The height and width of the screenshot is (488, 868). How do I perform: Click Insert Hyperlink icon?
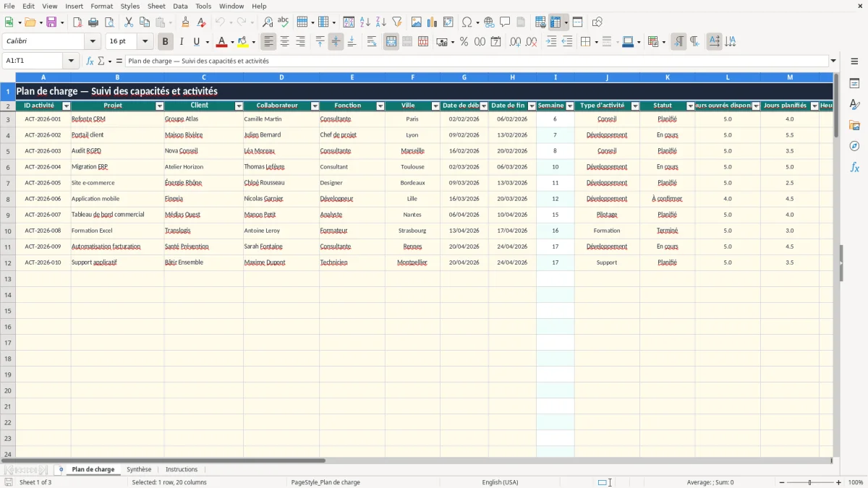(489, 22)
